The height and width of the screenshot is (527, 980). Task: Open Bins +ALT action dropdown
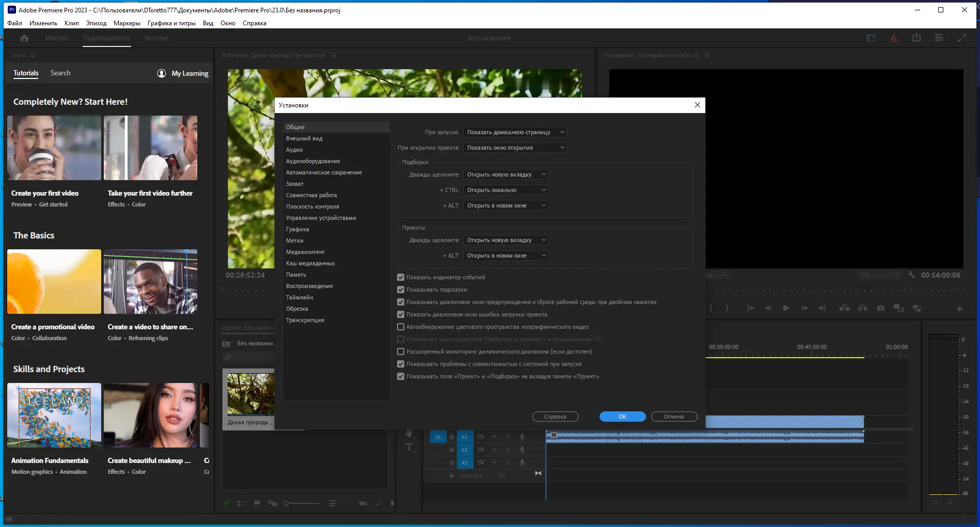point(506,205)
